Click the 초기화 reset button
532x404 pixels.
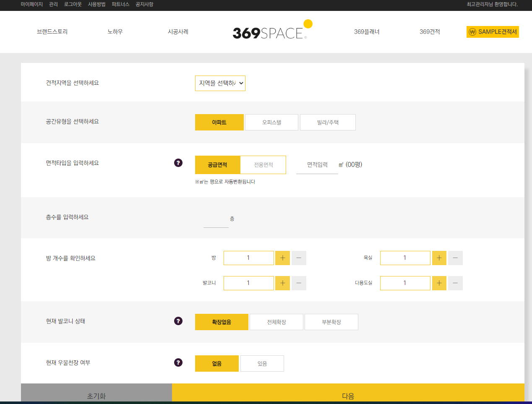[96, 395]
